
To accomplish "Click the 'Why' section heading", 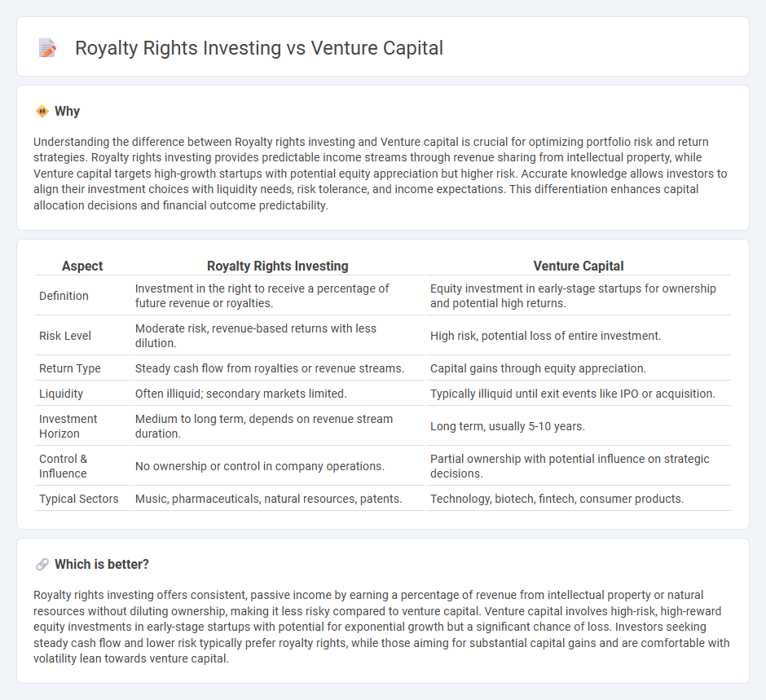I will pos(68,112).
